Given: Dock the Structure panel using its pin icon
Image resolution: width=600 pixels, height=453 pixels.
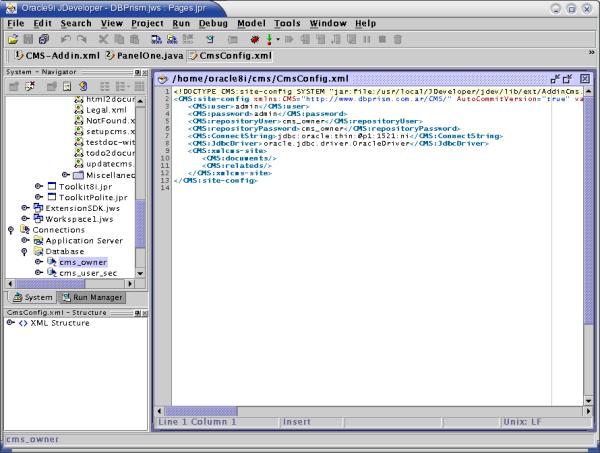Looking at the screenshot, I should (137, 313).
